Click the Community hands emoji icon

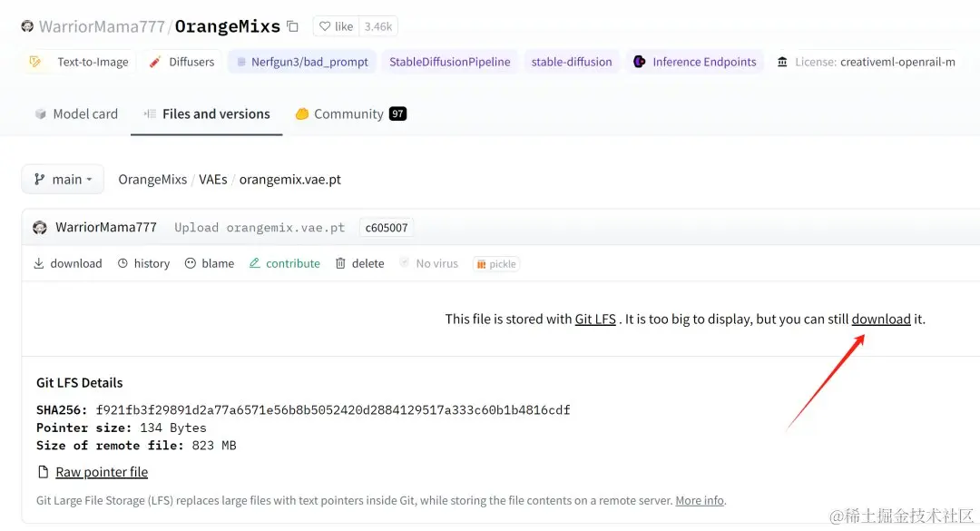click(302, 113)
